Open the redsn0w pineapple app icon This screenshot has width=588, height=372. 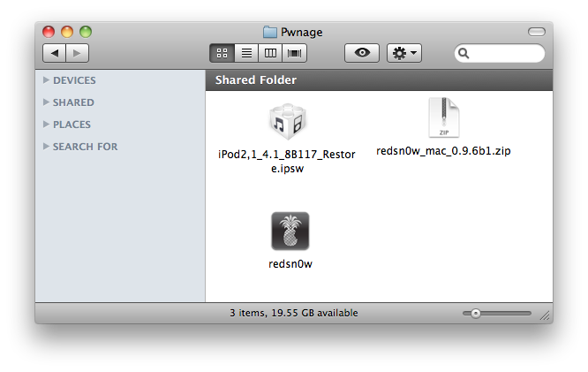[290, 232]
